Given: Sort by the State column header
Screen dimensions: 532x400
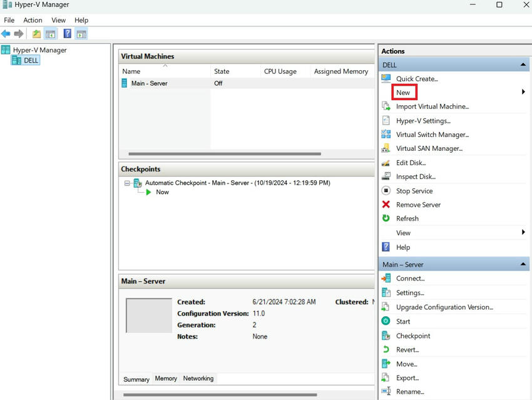Looking at the screenshot, I should pyautogui.click(x=235, y=71).
